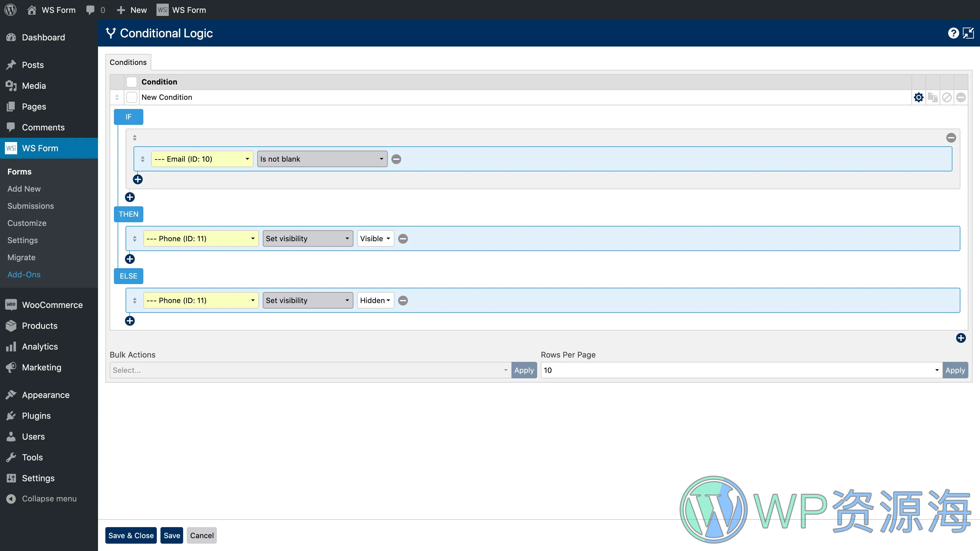This screenshot has width=980, height=551.
Task: Click the THEN label button
Action: 129,214
